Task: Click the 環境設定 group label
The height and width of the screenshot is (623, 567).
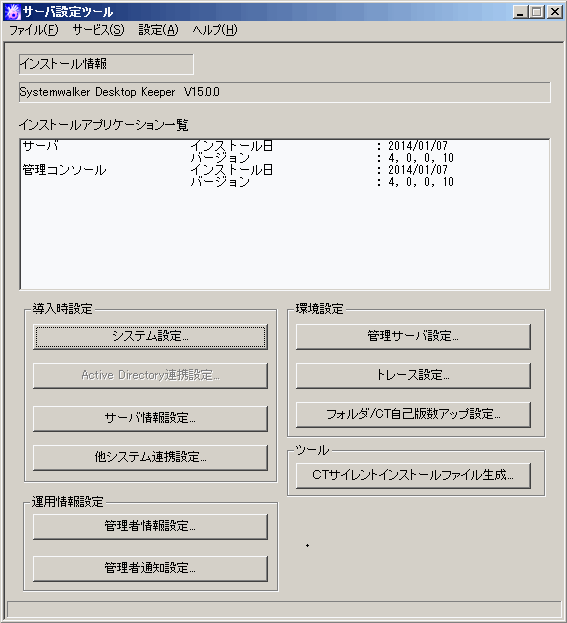Action: pyautogui.click(x=319, y=309)
